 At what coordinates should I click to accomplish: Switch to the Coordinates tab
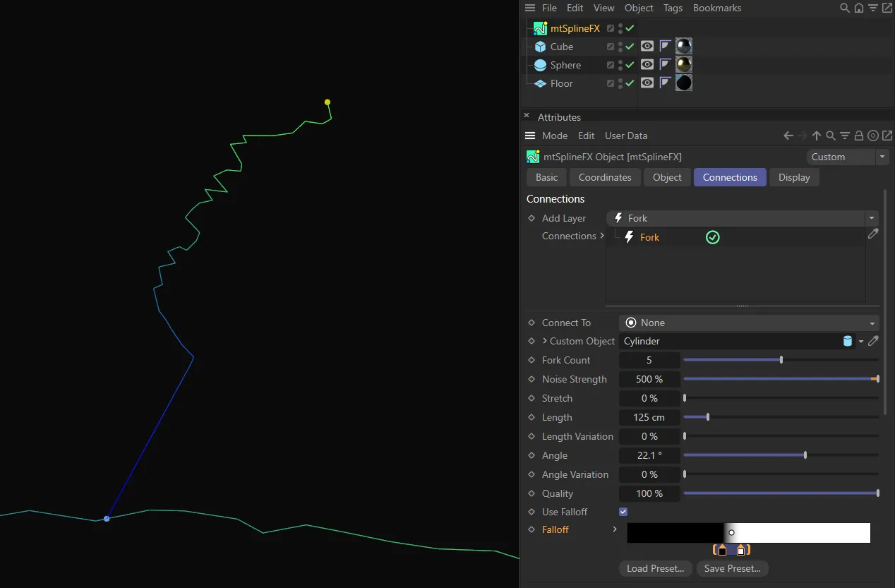[605, 177]
